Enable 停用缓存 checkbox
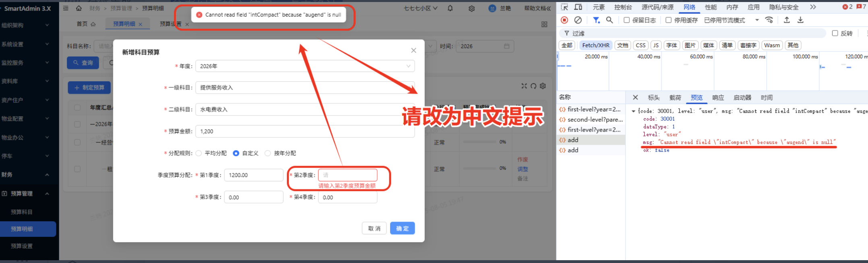 point(669,20)
